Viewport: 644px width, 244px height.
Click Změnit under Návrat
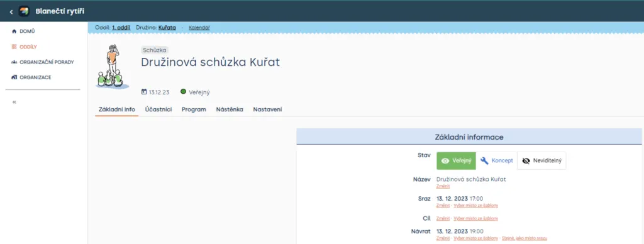point(443,238)
